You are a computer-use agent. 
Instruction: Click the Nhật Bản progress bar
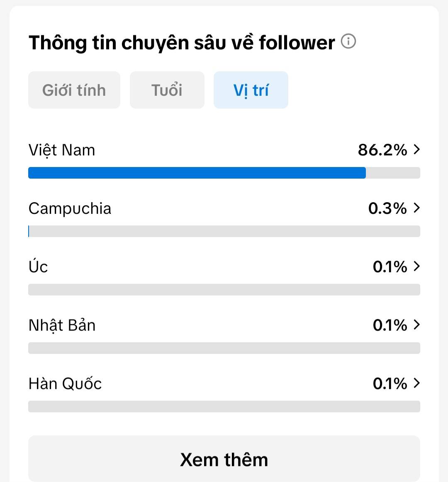(x=224, y=348)
